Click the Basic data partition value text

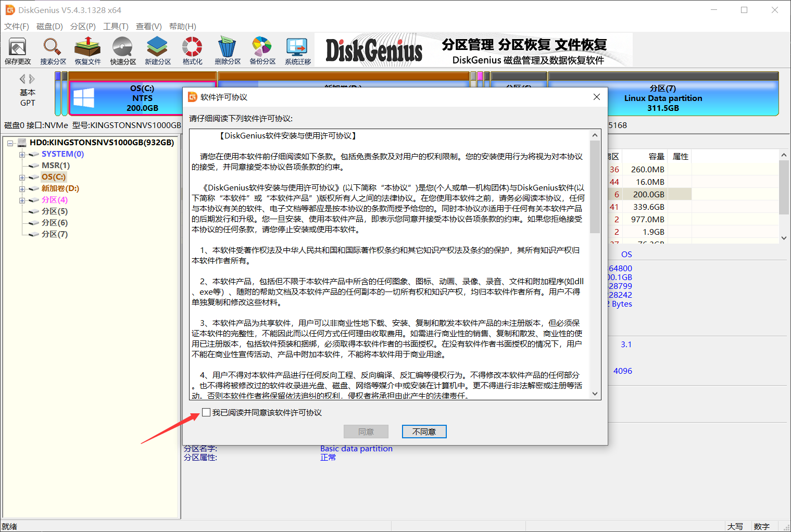pyautogui.click(x=356, y=449)
